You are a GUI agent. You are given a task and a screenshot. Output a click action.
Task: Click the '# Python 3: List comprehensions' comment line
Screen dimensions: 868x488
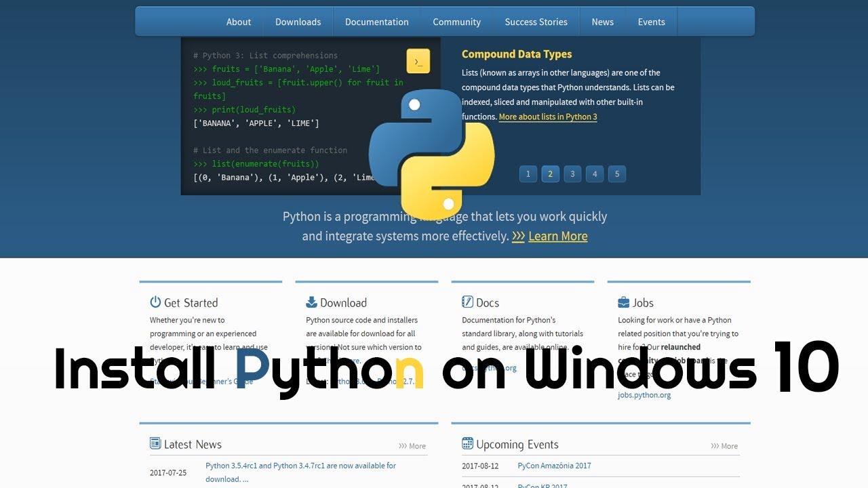pyautogui.click(x=265, y=56)
